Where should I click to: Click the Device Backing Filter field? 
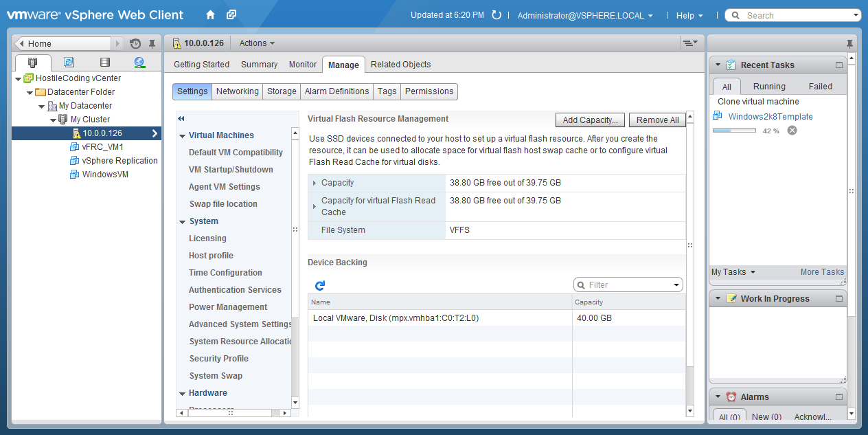point(628,285)
